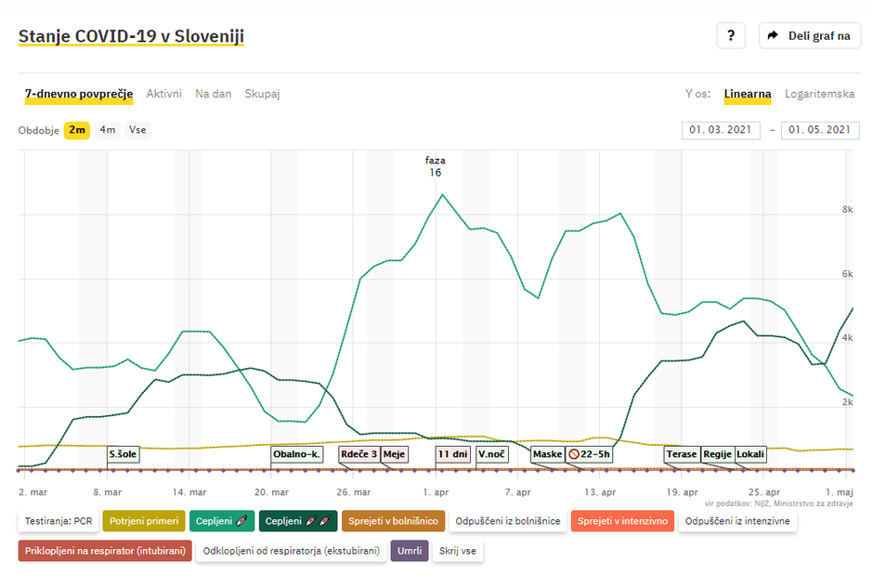Hide all series with Skrij vse
This screenshot has height=588, width=873.
click(457, 551)
